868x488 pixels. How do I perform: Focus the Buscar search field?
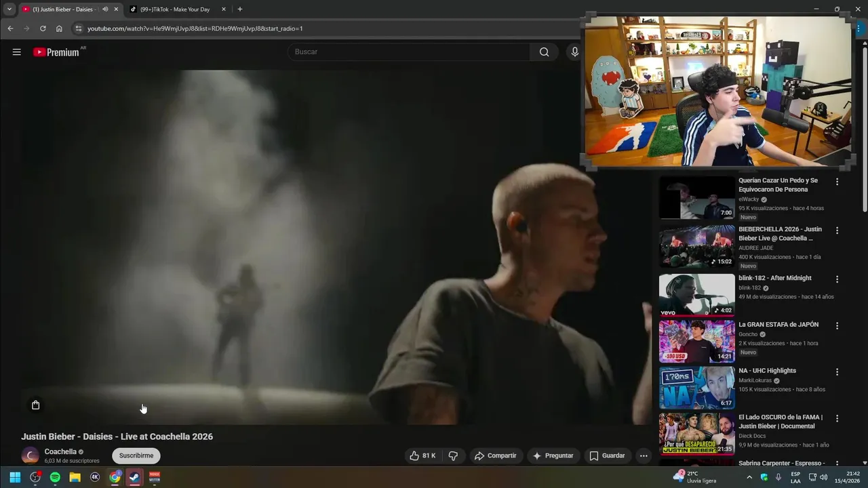(409, 52)
